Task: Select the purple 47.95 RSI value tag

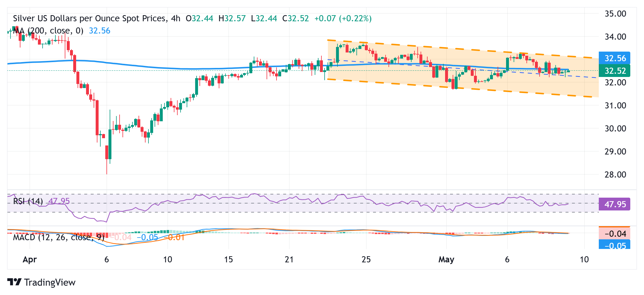Action: click(614, 204)
